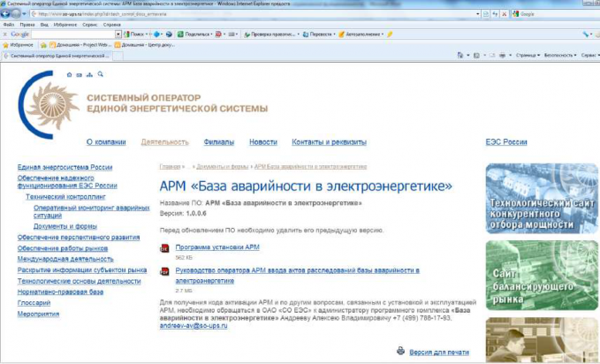Click the Перевести translate button

[x=319, y=34]
